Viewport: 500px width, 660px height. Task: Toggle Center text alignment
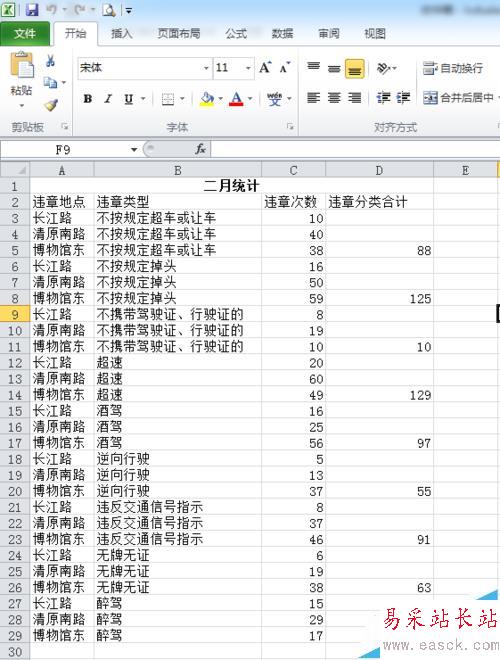[x=334, y=98]
